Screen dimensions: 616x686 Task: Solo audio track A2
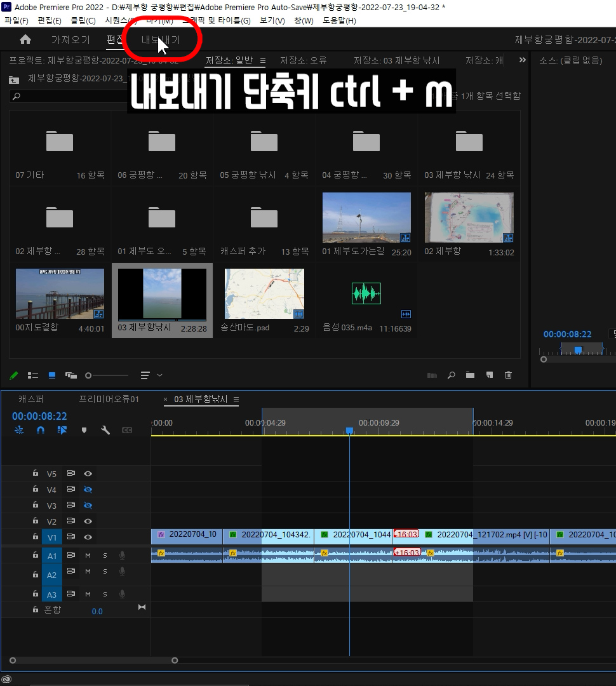click(105, 572)
